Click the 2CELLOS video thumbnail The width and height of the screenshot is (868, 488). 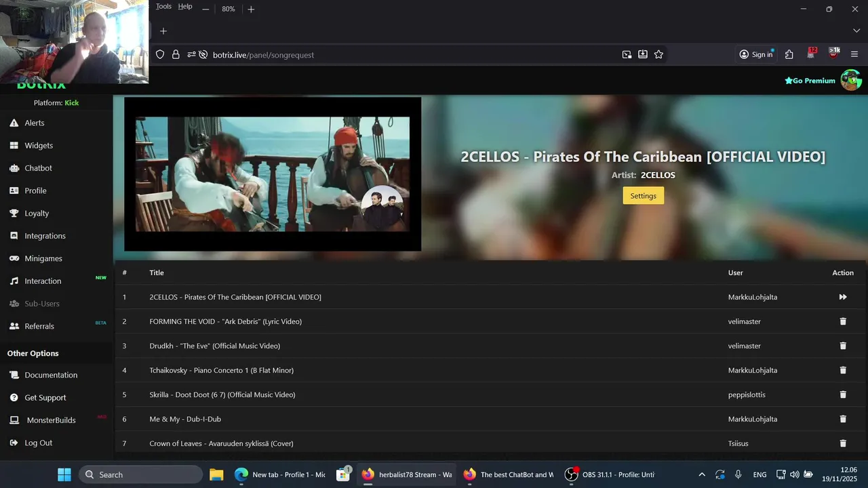click(273, 174)
